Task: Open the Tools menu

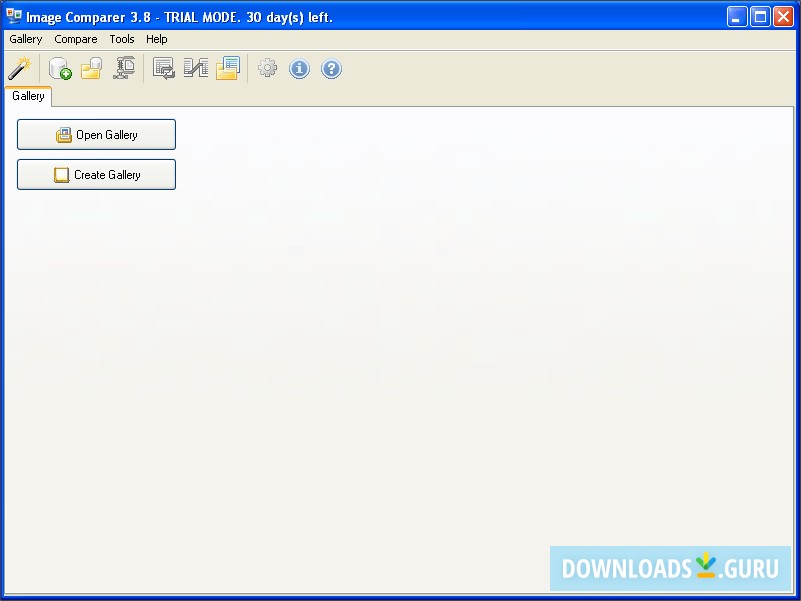Action: tap(122, 39)
